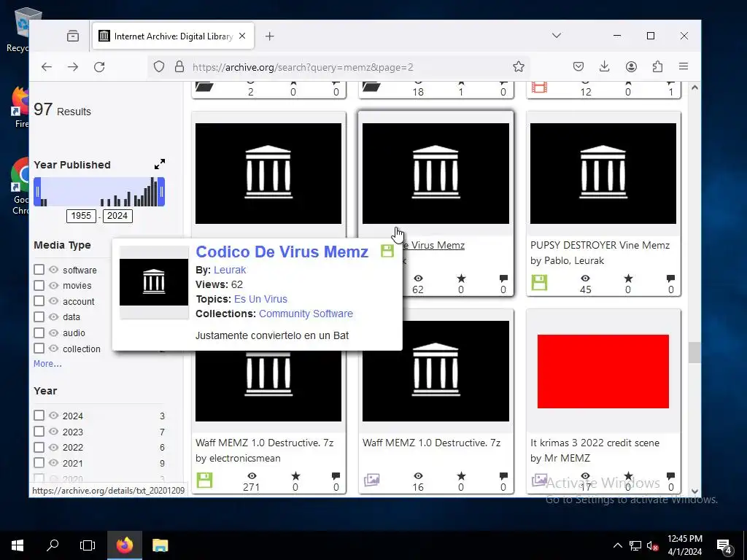Check the movies media type box
The height and width of the screenshot is (560, 747).
coord(39,286)
